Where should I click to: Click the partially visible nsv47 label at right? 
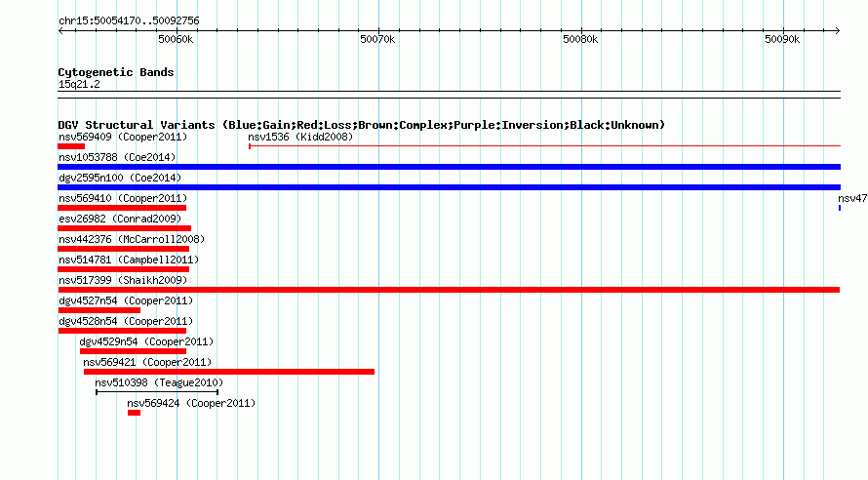[852, 198]
